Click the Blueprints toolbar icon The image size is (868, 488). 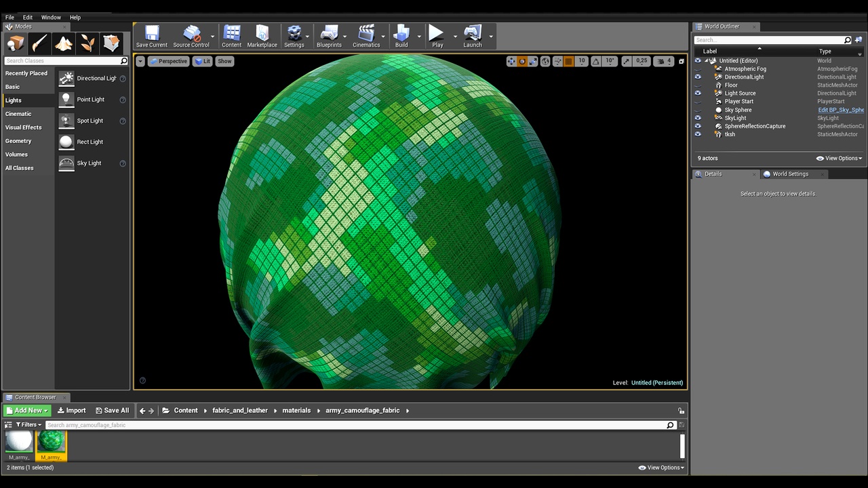[329, 37]
